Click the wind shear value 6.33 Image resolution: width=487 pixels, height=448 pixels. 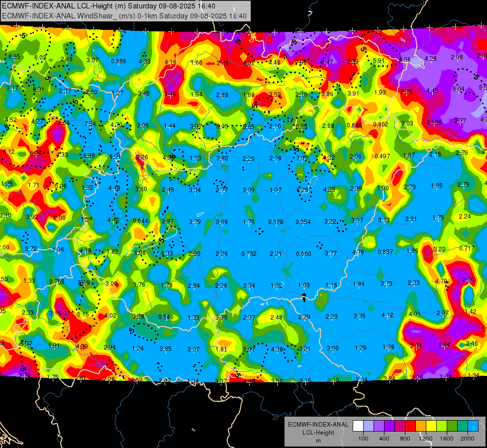point(167,253)
